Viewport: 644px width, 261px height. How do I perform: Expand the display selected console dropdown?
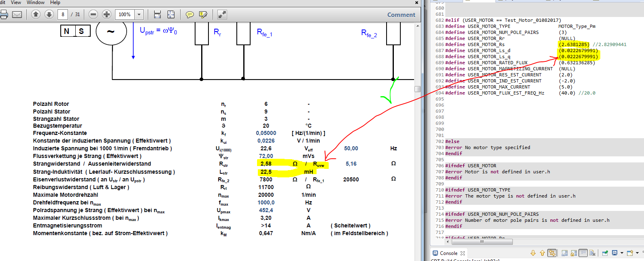pos(622,253)
